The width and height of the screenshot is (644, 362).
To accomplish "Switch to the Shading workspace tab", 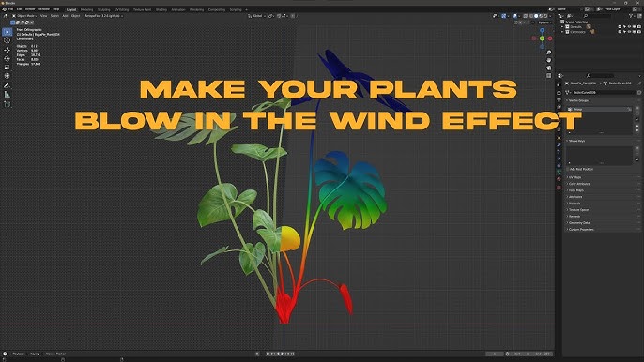I will pos(161,9).
